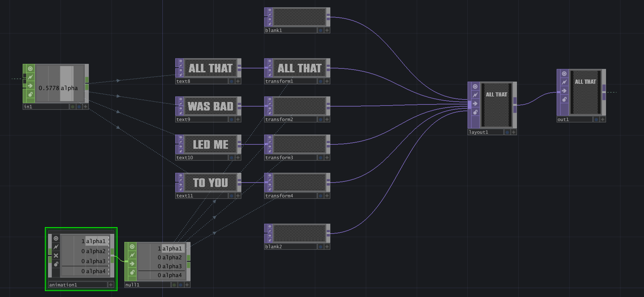Toggle the viewer active flag on in1
The height and width of the screenshot is (297, 644).
point(30,69)
